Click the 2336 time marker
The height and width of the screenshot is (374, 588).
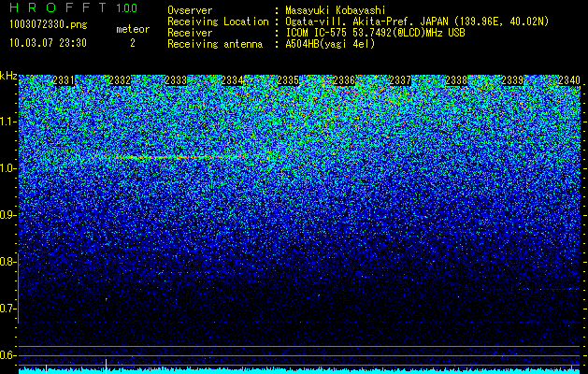click(344, 80)
